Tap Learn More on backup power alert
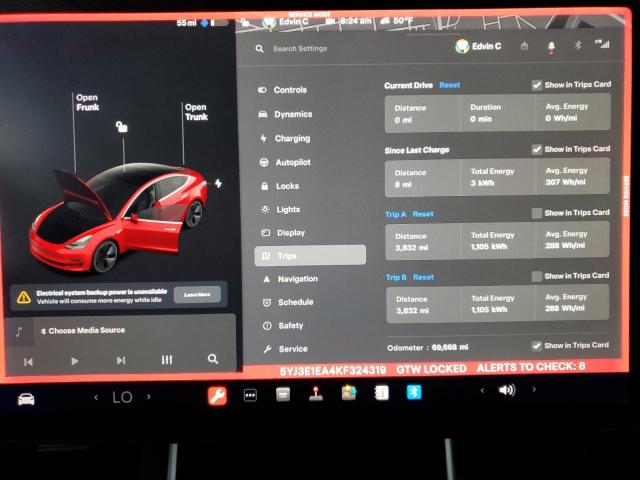 (x=197, y=294)
